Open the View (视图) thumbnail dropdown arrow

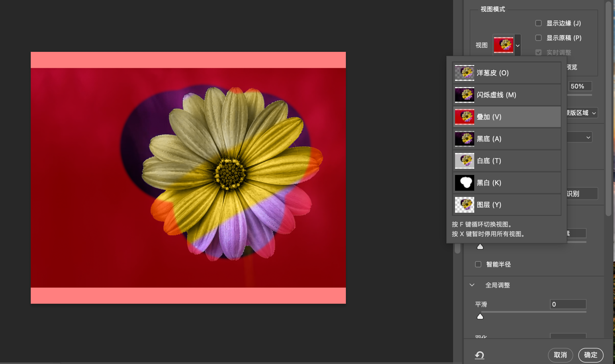(518, 45)
